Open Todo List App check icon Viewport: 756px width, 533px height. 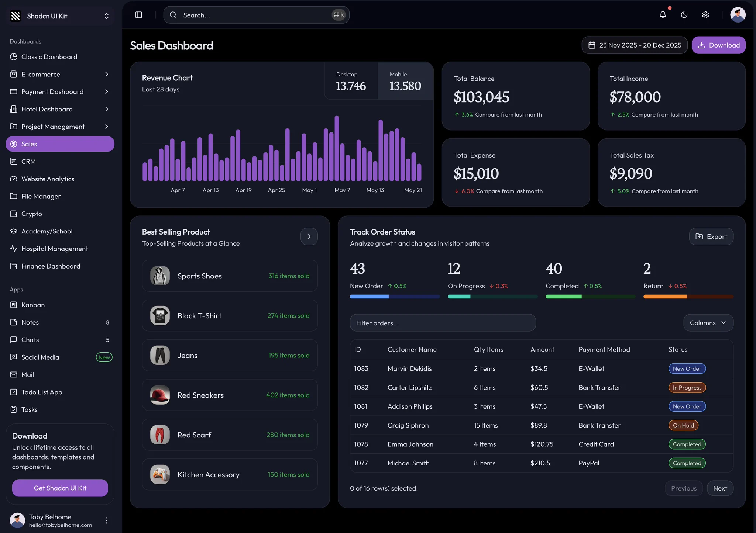click(x=14, y=392)
